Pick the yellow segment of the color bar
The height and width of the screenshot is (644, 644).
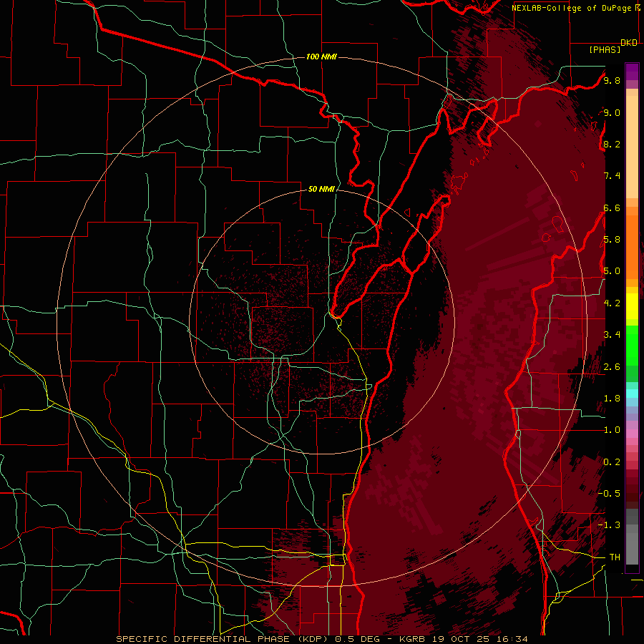[632, 306]
